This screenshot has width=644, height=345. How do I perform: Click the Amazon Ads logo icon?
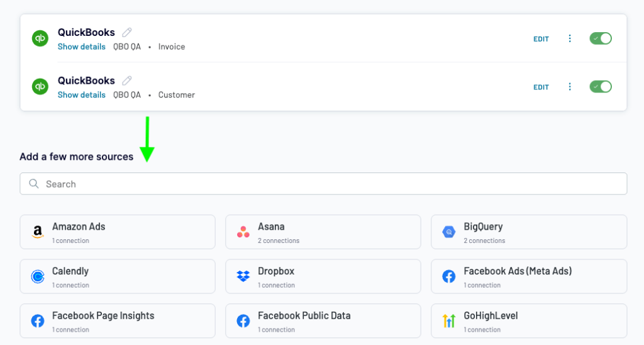pyautogui.click(x=37, y=232)
